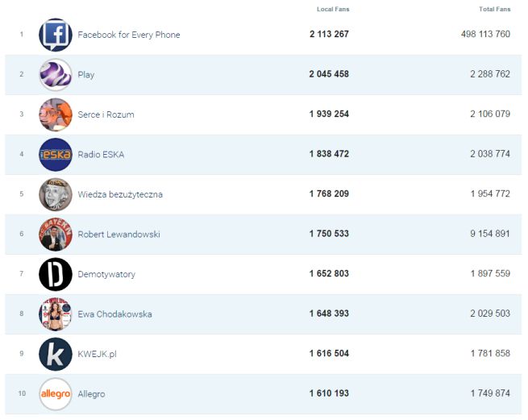Follow the Radio ESKA name link
The width and height of the screenshot is (528, 420).
pos(101,154)
